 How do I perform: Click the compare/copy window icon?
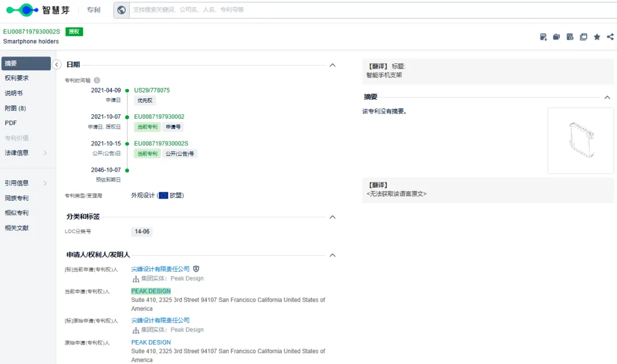pos(583,37)
